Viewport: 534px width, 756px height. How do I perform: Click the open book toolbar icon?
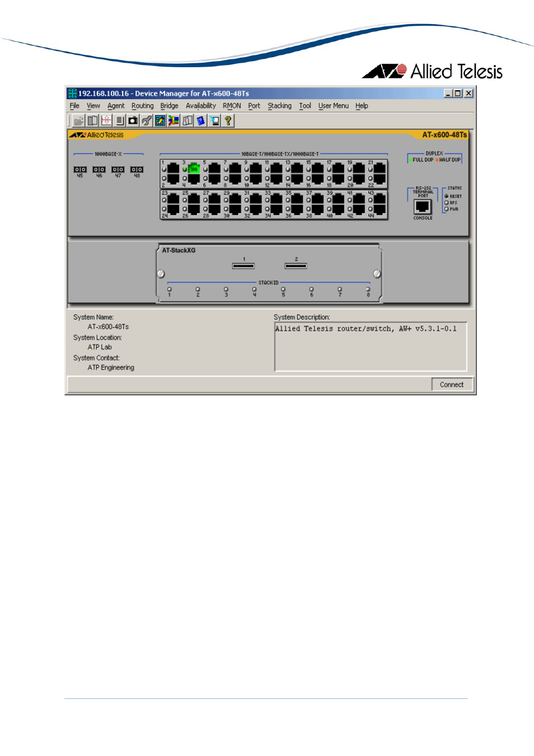[92, 120]
